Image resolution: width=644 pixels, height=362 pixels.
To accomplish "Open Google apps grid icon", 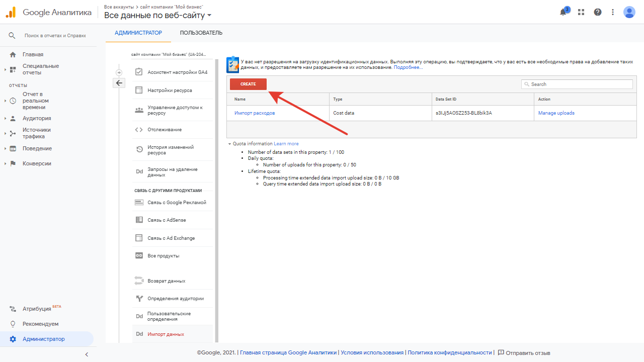I will click(581, 12).
